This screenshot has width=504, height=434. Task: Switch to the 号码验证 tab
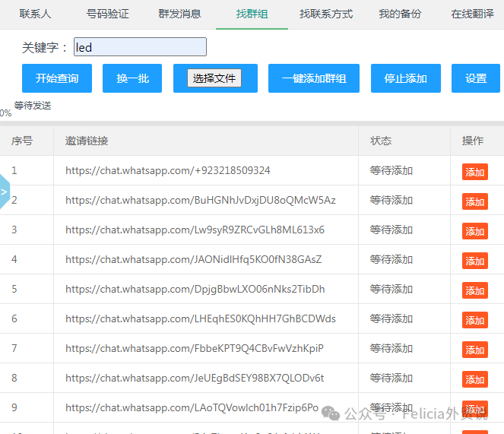point(108,14)
